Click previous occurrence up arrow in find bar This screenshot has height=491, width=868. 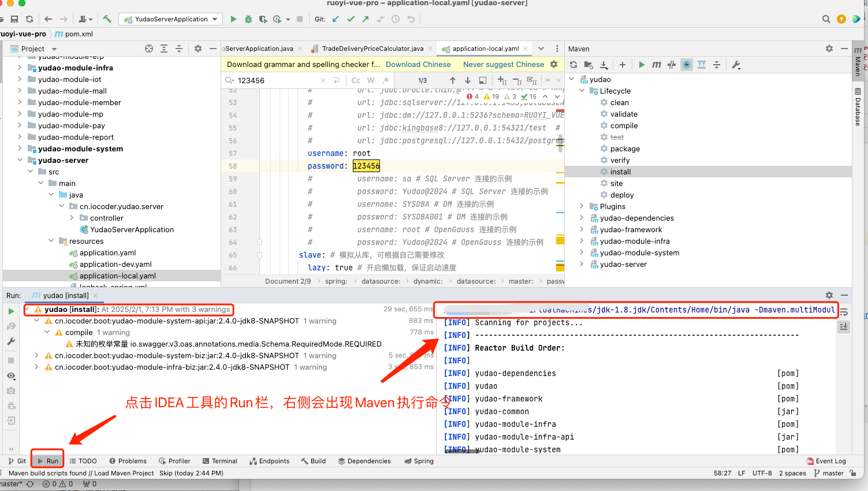click(452, 80)
